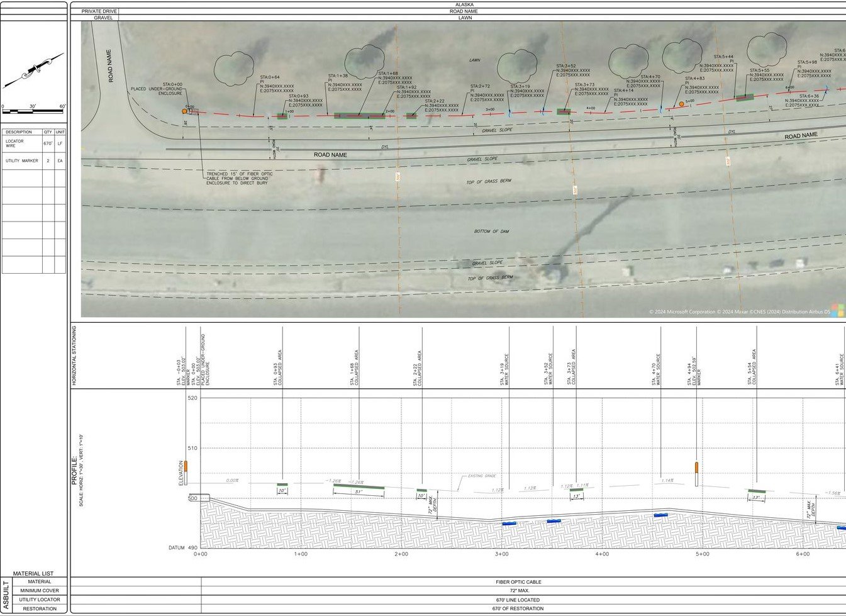
Task: Select the 670' OF RESTORATION value
Action: pyautogui.click(x=518, y=608)
